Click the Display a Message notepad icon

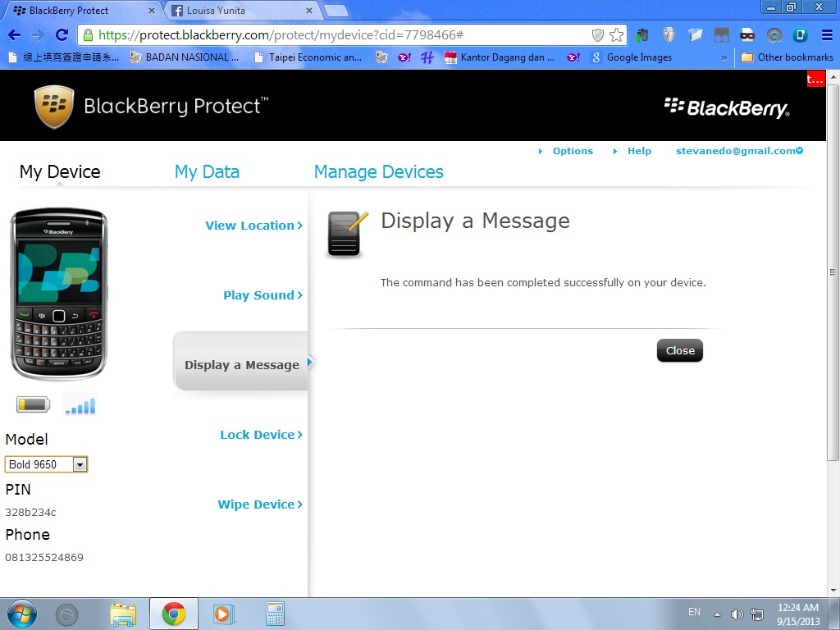347,234
